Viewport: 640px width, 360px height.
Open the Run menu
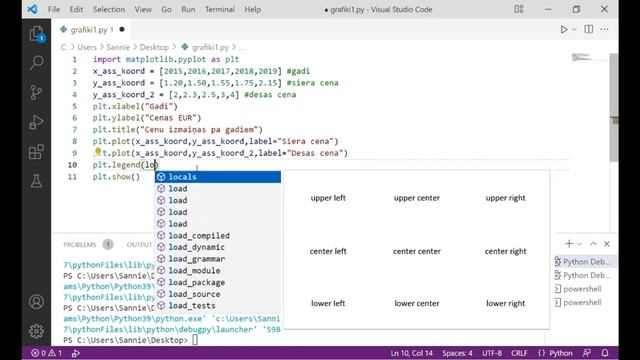188,9
